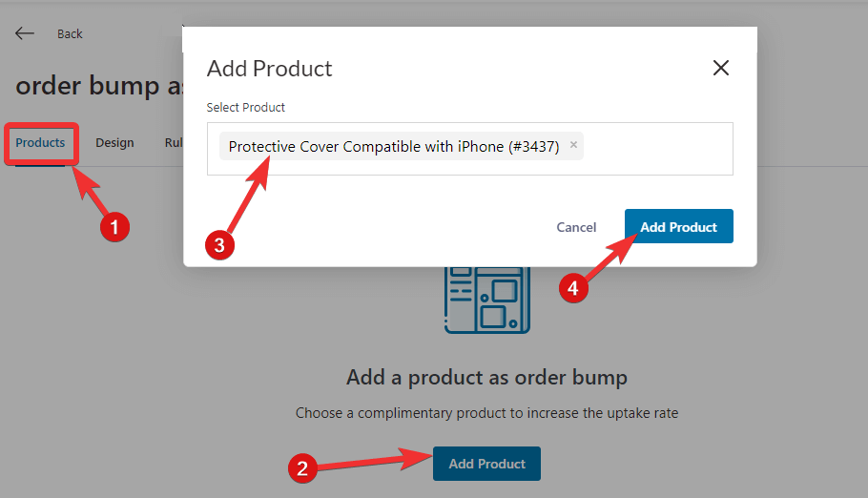Click the red numbered badge 2
The height and width of the screenshot is (498, 868).
click(x=302, y=468)
